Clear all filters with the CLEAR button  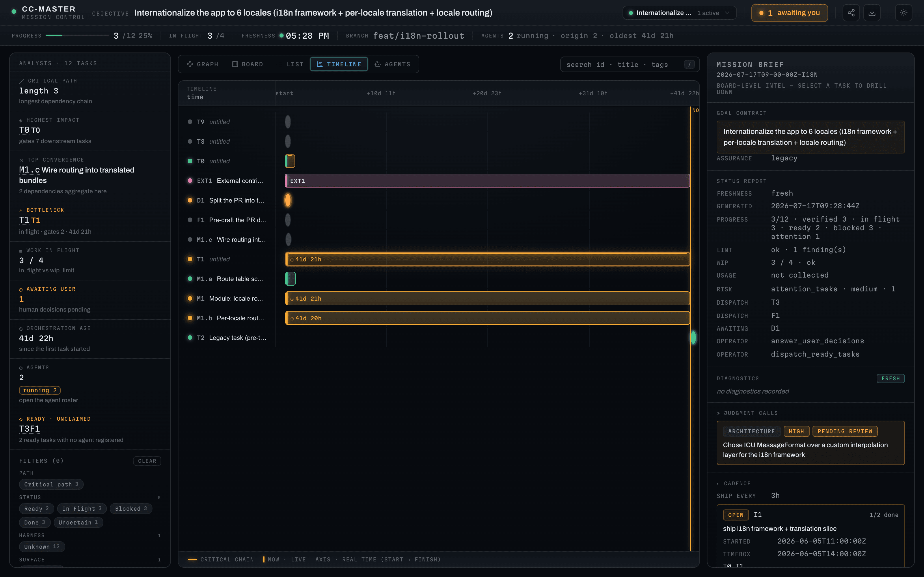(147, 461)
